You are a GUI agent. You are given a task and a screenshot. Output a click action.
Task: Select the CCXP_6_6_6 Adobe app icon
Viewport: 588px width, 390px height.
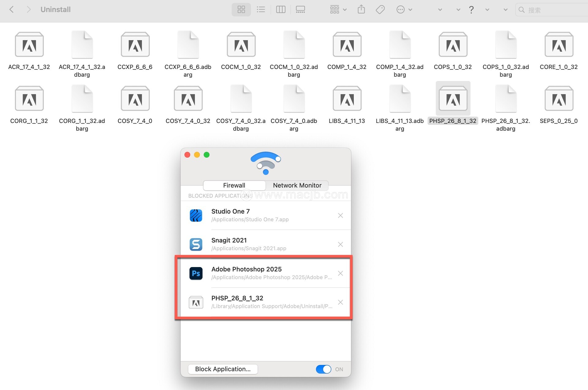pyautogui.click(x=135, y=45)
